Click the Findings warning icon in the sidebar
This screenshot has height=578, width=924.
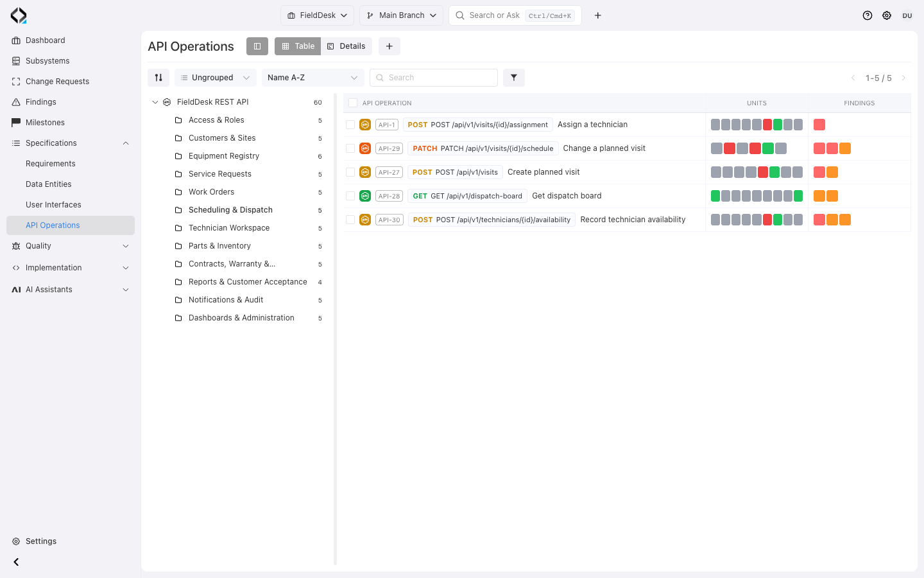16,102
